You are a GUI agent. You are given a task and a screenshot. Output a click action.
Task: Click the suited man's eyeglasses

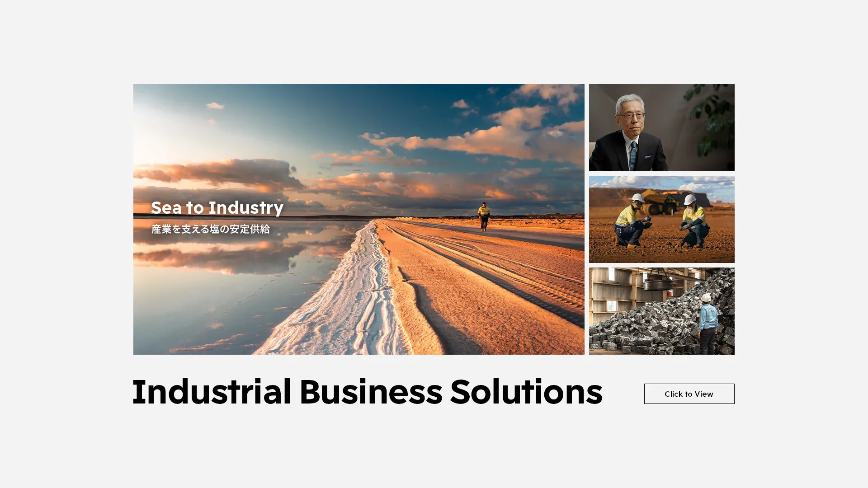[x=631, y=116]
